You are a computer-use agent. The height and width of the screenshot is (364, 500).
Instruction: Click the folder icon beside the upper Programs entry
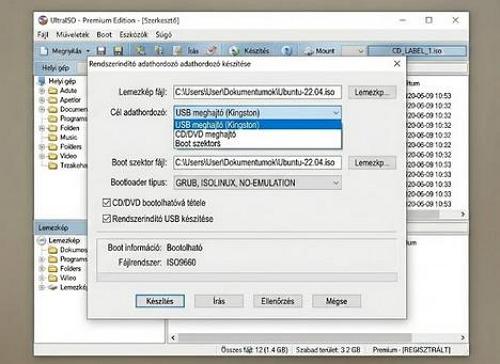pos(53,118)
